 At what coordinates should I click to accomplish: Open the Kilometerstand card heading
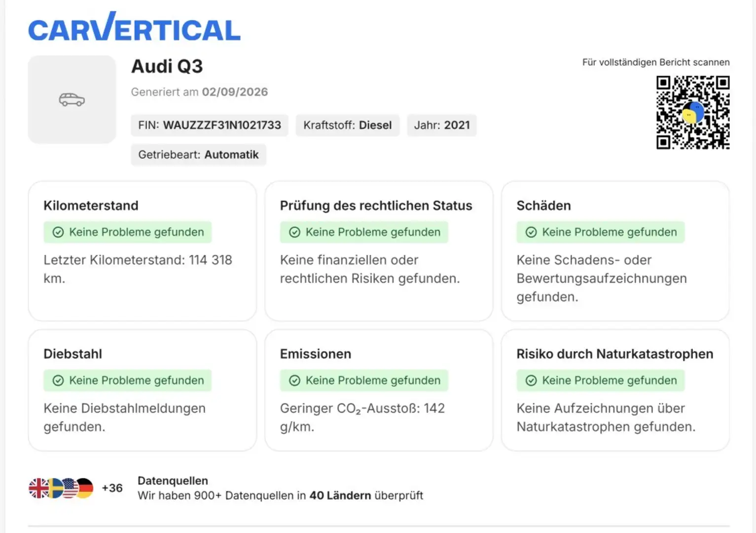coord(91,206)
